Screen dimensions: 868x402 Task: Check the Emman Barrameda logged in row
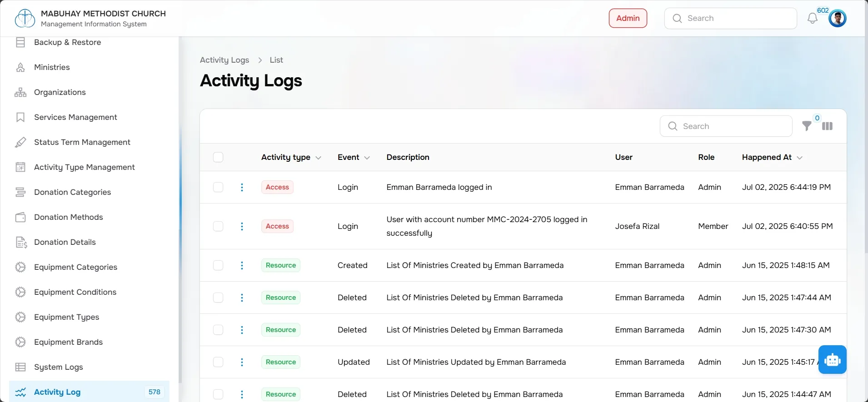218,187
